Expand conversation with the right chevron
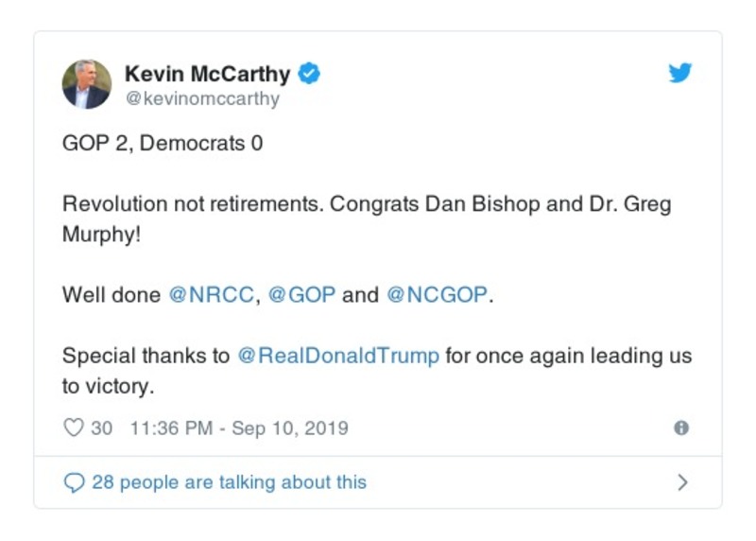 [x=682, y=482]
